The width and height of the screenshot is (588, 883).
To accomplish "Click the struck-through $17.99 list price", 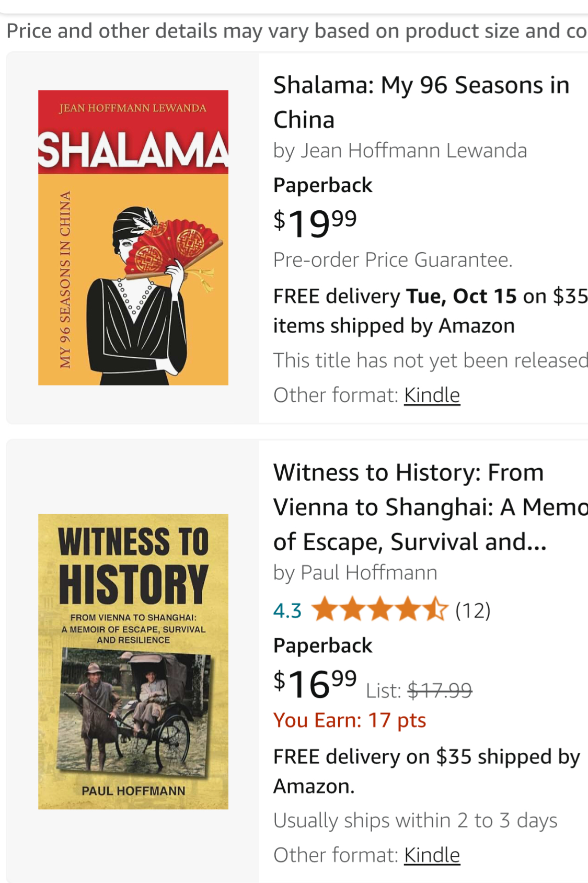I will coord(440,691).
